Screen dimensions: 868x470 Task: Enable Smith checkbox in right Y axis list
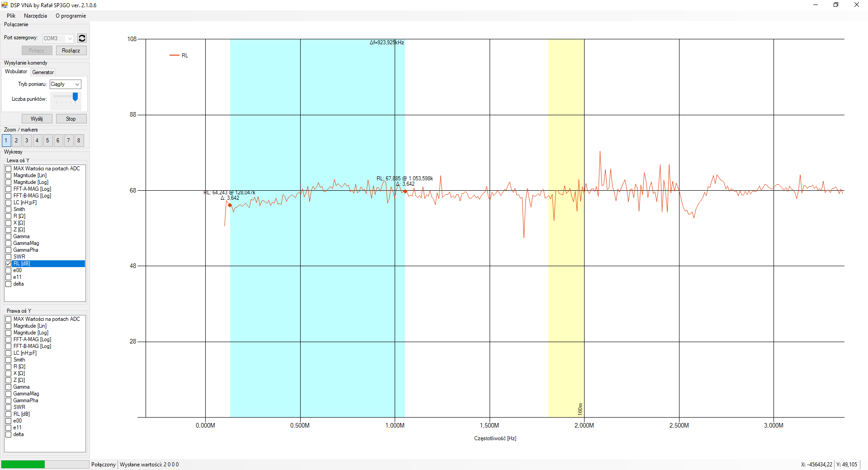tap(9, 360)
